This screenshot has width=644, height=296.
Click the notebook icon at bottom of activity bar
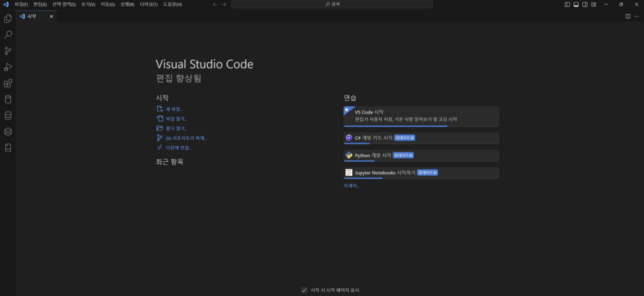(x=8, y=148)
